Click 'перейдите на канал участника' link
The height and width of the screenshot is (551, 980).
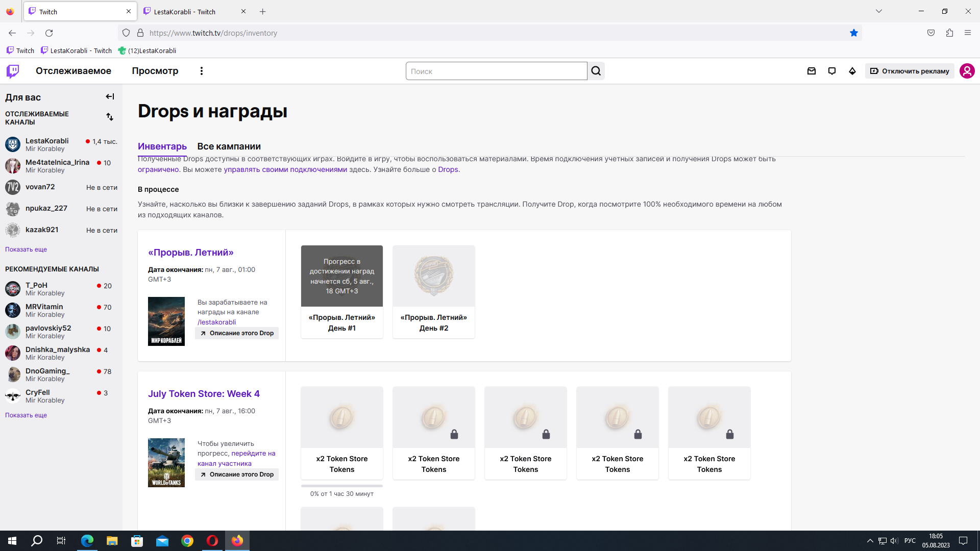click(x=236, y=458)
